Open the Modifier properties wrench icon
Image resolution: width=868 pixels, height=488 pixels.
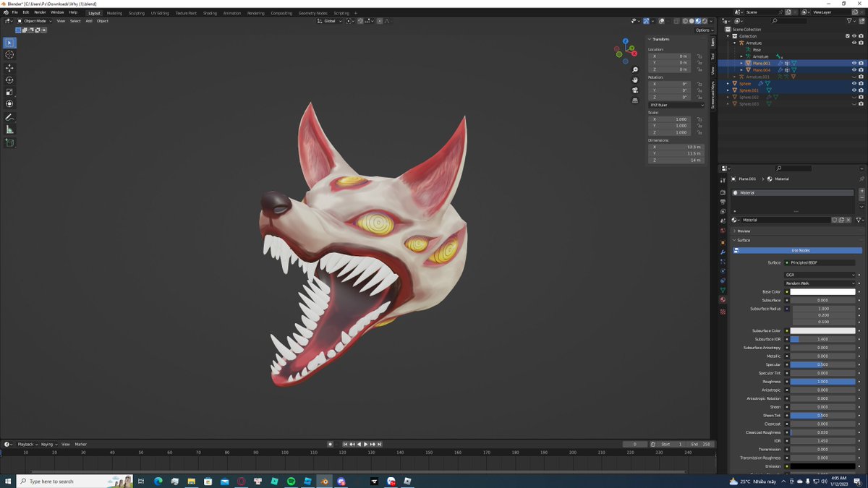coord(723,252)
